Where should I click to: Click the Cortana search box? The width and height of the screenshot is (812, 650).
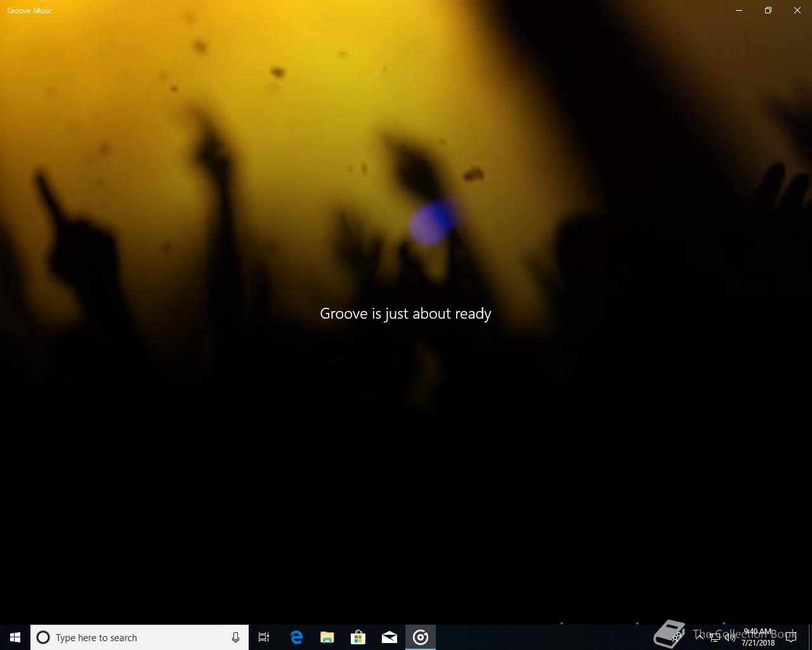coord(140,637)
